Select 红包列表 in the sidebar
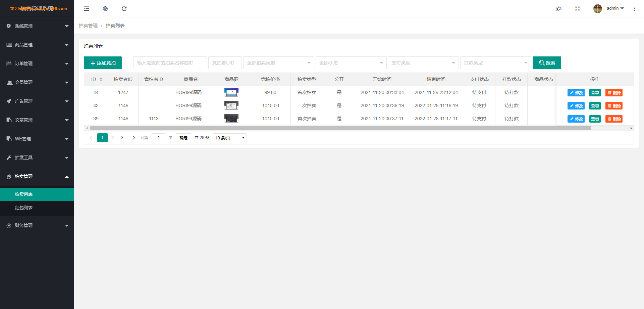Screen dimensions: 644x309 point(37,208)
